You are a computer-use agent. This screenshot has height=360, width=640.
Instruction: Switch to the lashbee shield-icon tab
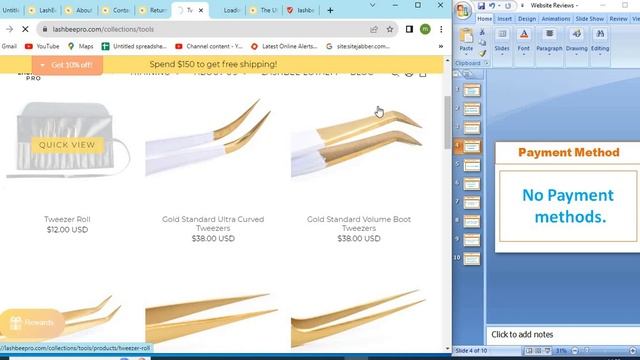pos(301,11)
